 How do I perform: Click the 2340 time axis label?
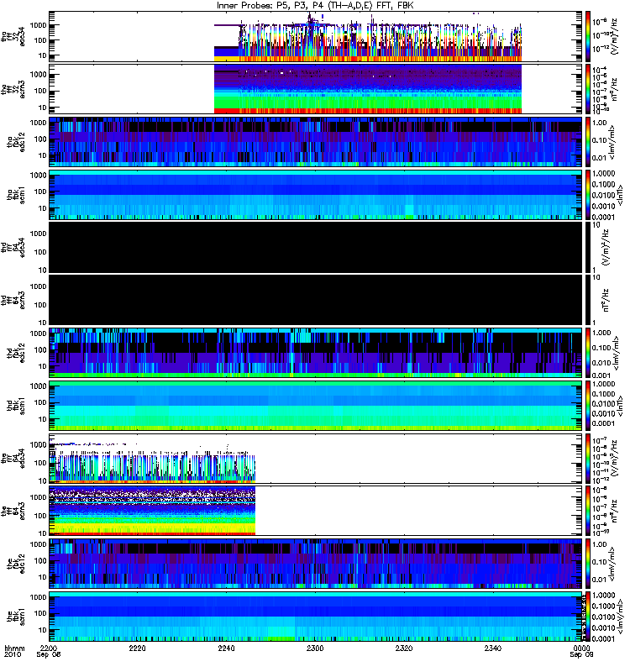(493, 648)
